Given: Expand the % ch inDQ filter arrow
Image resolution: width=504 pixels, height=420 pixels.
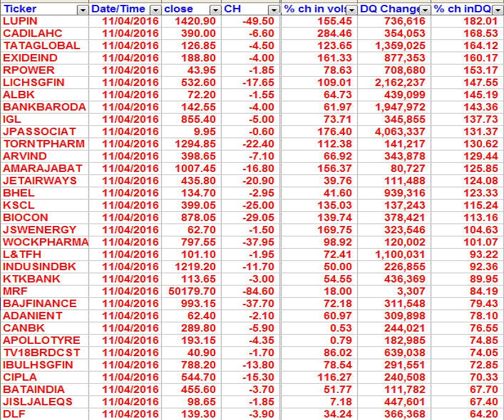Looking at the screenshot, I should (497, 10).
